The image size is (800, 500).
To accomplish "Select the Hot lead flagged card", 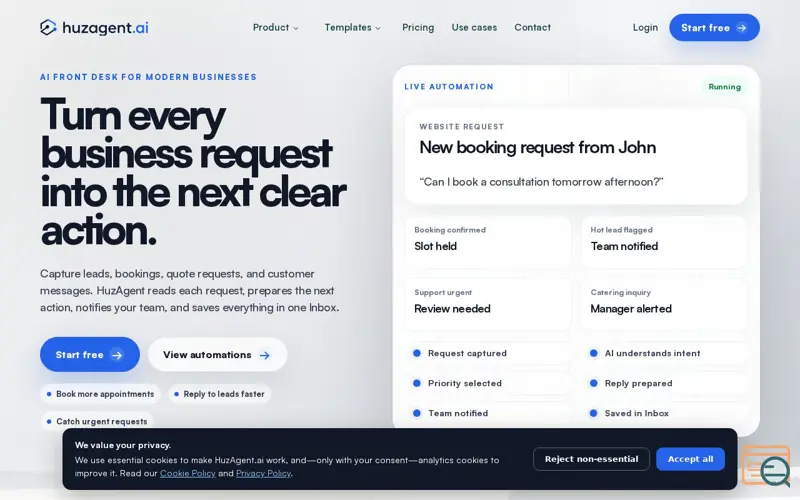I will point(664,242).
